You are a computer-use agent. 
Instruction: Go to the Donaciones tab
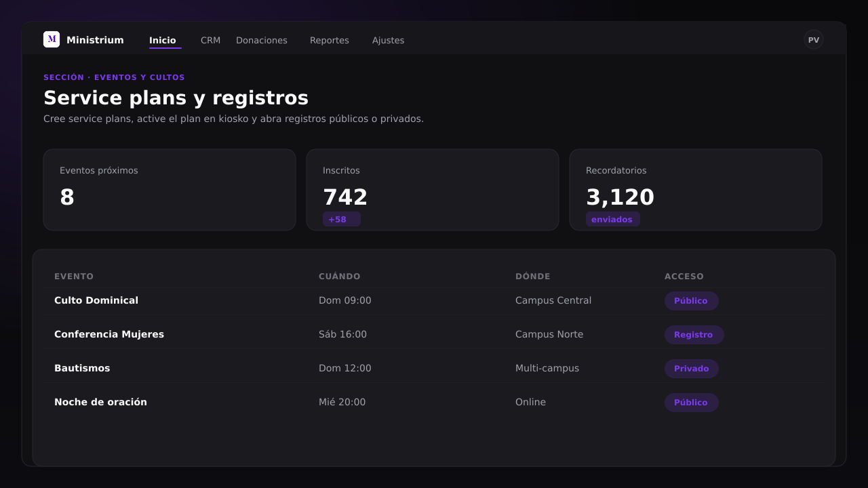tap(262, 41)
